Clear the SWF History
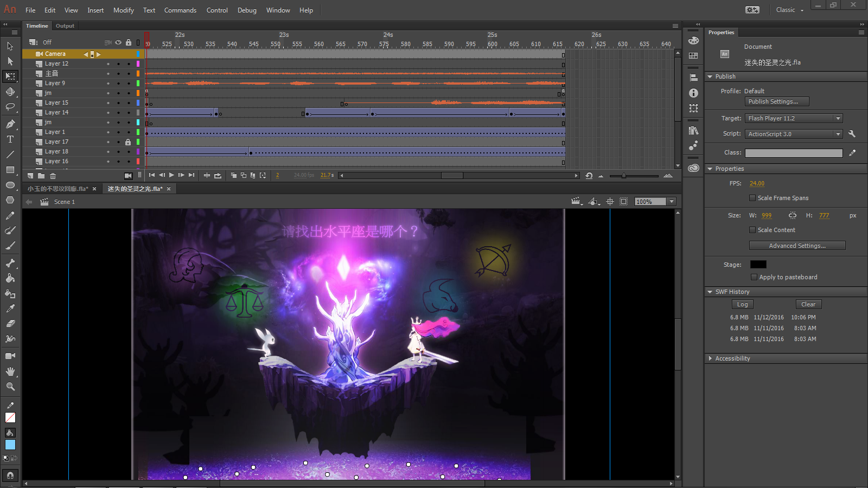 (x=808, y=304)
